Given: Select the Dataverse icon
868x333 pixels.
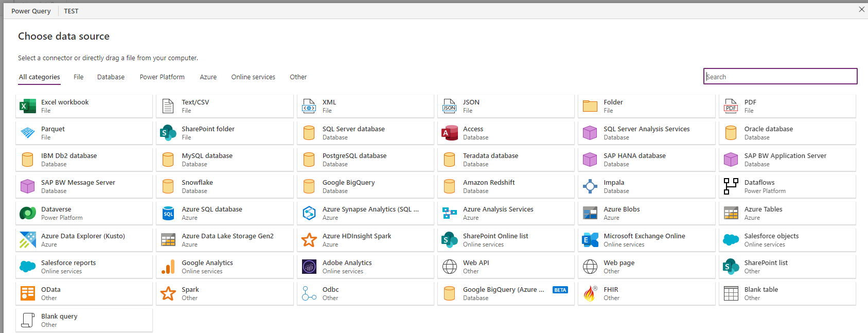Looking at the screenshot, I should [x=28, y=213].
